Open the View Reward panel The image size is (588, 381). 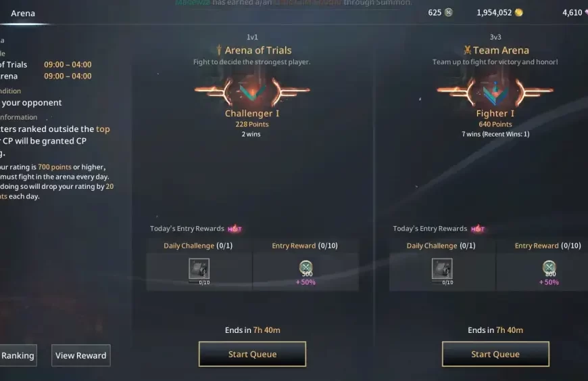[x=81, y=355]
